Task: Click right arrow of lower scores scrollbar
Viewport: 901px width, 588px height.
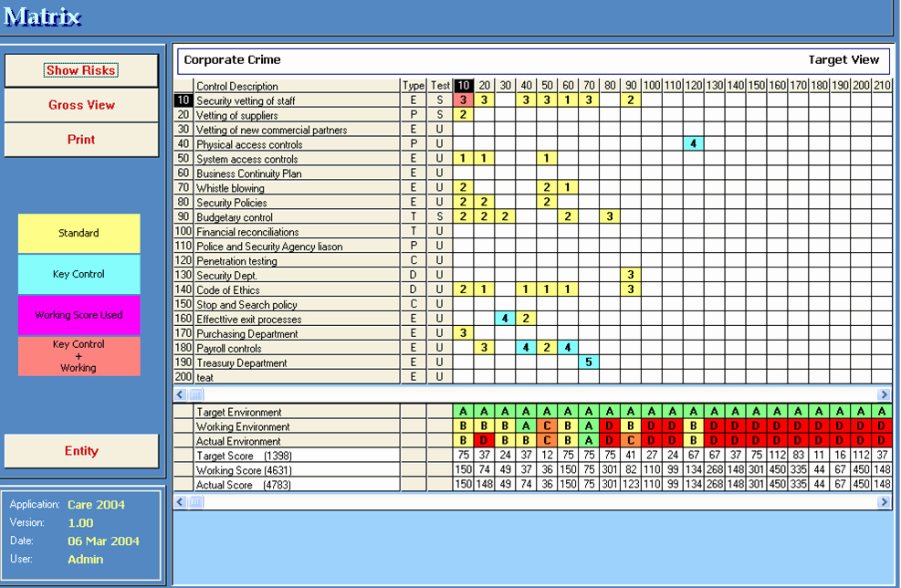Action: (884, 502)
